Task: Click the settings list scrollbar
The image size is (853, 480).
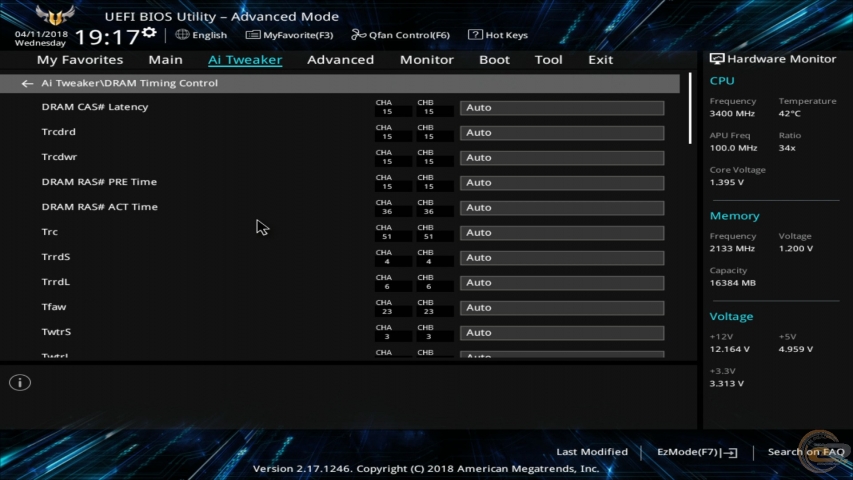Action: [x=690, y=109]
